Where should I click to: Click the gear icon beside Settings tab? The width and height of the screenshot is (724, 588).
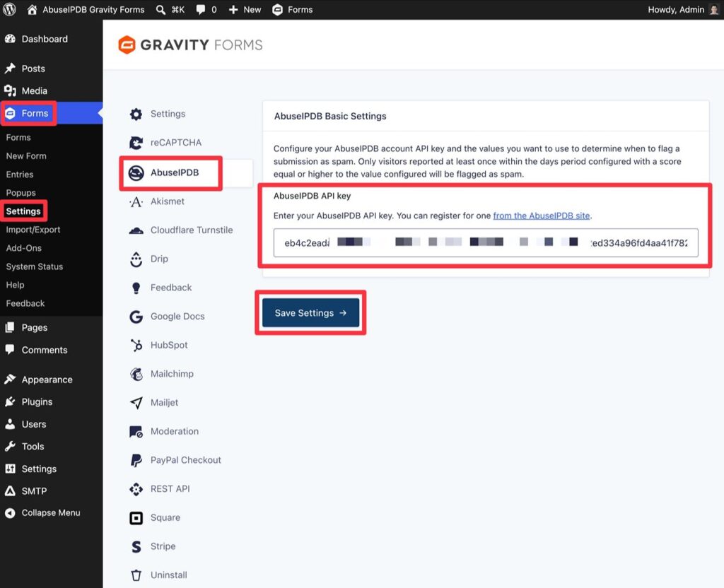136,114
